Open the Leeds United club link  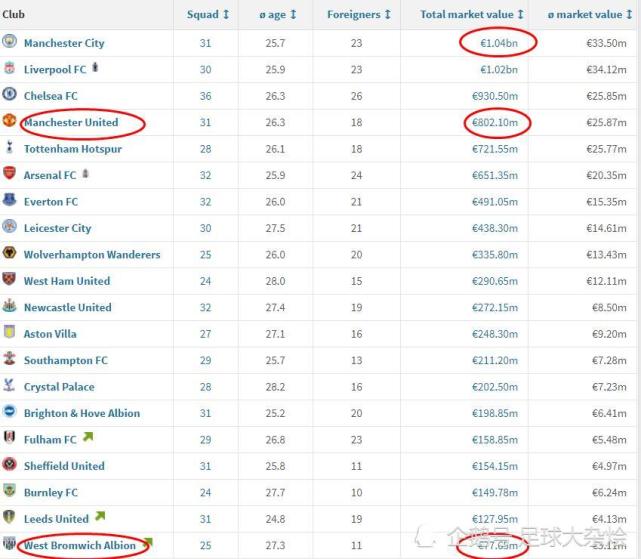[56, 519]
